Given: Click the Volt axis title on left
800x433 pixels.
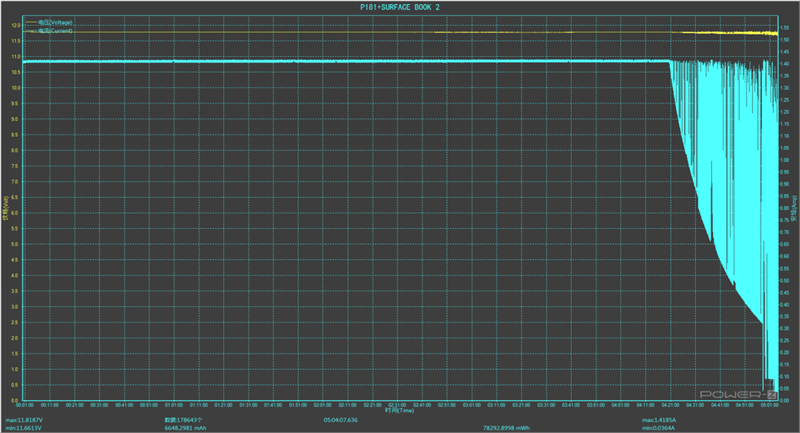Looking at the screenshot, I should 6,208.
